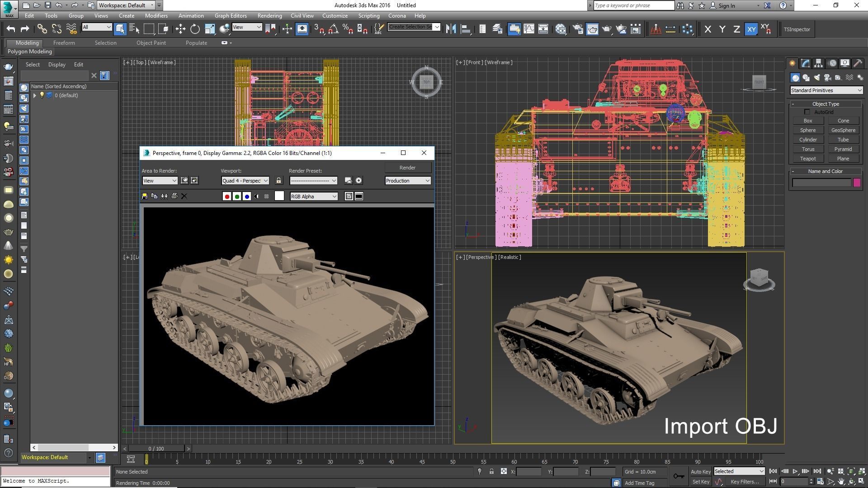This screenshot has width=868, height=488.
Task: Open the Modifiers menu
Action: (x=156, y=16)
